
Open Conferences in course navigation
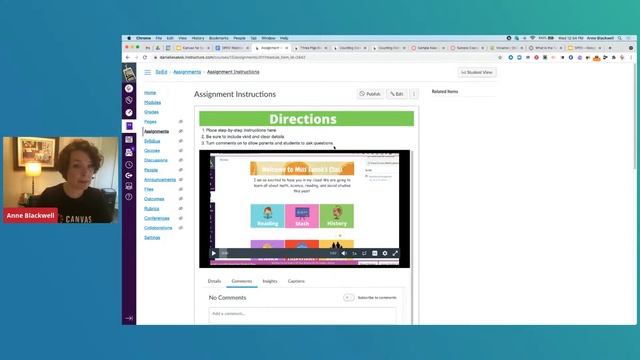[156, 218]
